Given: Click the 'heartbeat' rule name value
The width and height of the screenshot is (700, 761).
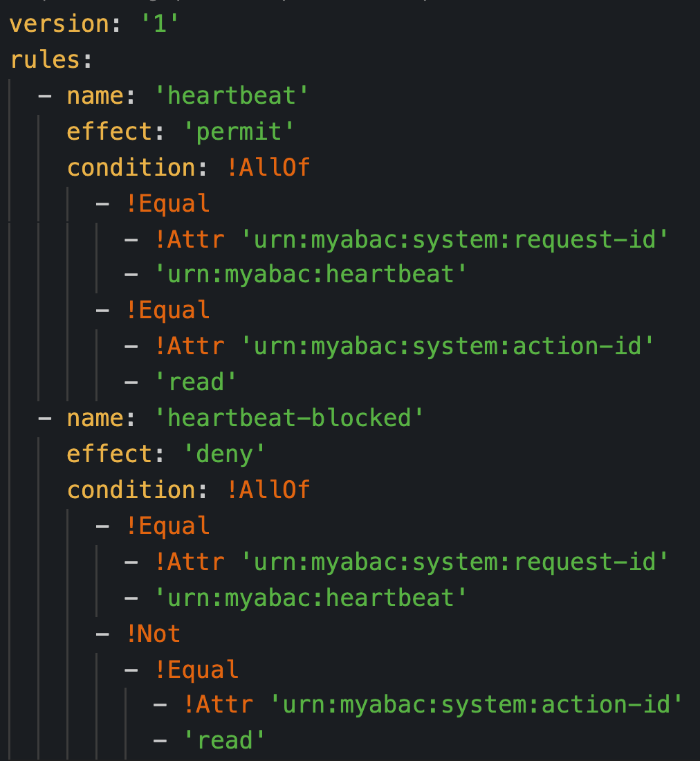Looking at the screenshot, I should [232, 95].
